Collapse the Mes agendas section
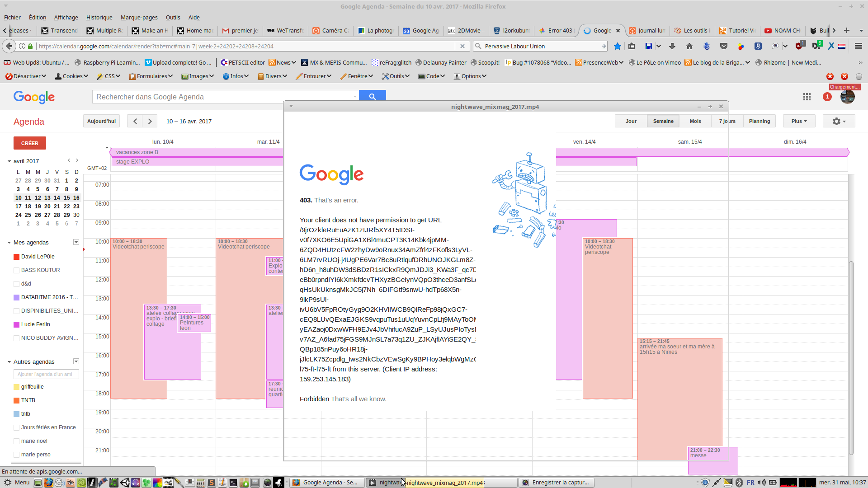The image size is (868, 488). pos(9,243)
